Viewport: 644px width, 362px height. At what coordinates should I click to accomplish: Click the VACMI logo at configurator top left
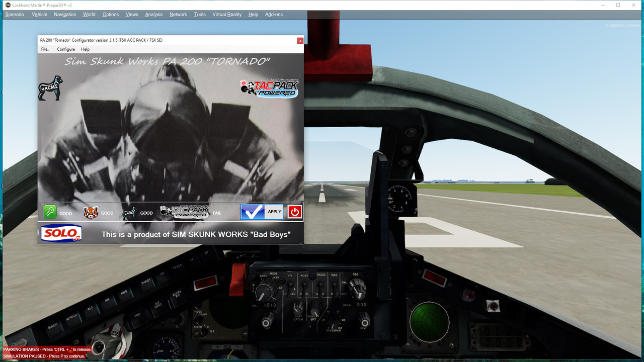coord(50,88)
